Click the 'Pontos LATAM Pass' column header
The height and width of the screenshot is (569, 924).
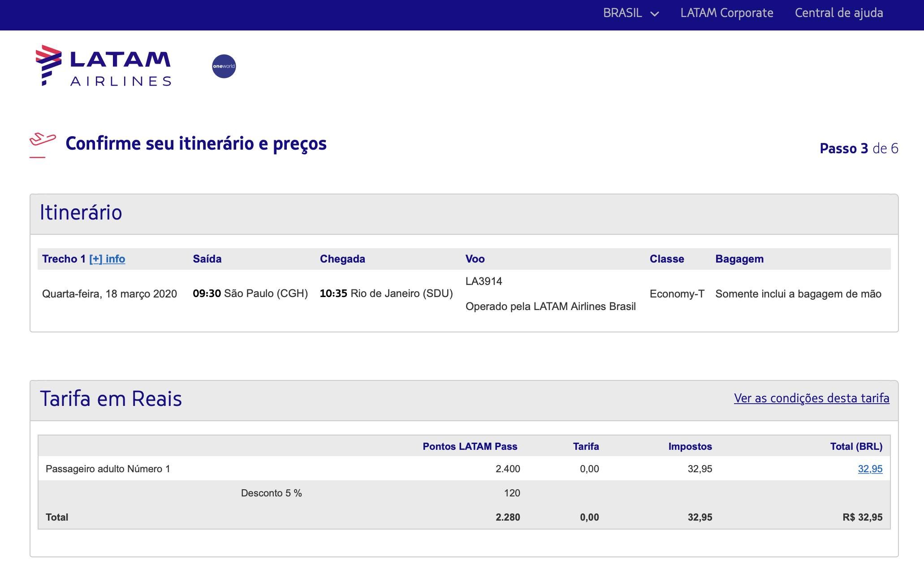click(470, 447)
